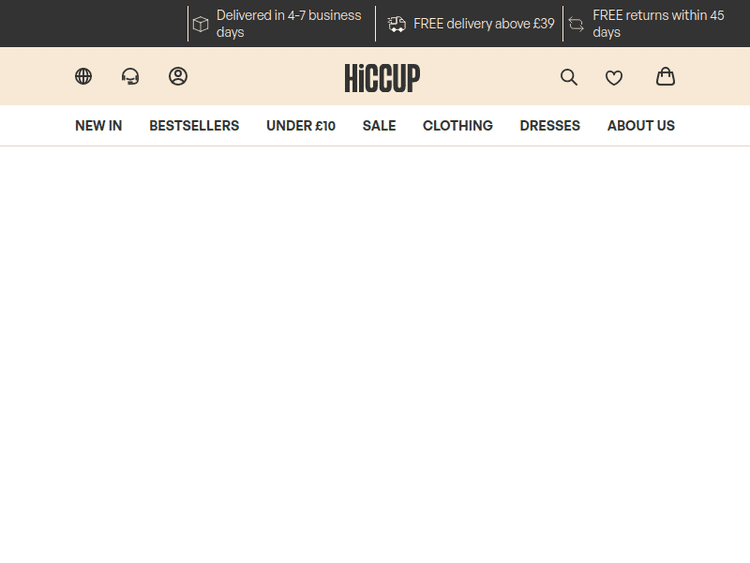Click the free returns arrows icon

click(577, 24)
